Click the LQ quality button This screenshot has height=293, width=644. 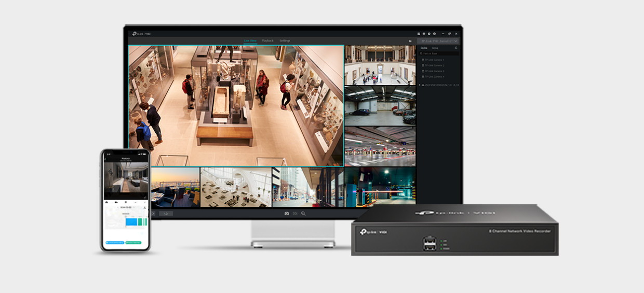166,213
